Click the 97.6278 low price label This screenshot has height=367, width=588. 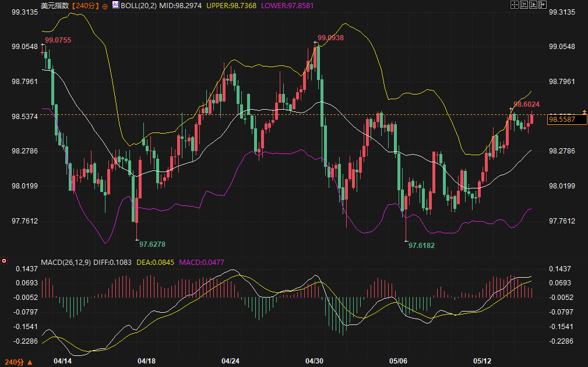coord(152,244)
